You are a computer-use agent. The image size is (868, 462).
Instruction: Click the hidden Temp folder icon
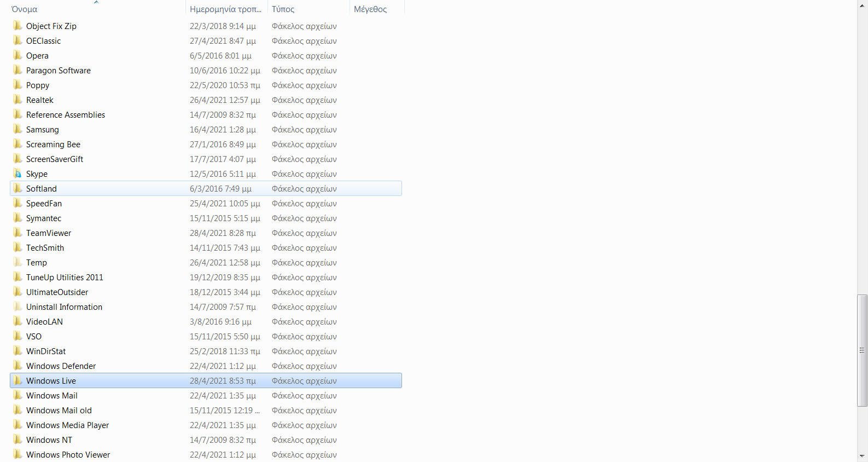point(18,262)
